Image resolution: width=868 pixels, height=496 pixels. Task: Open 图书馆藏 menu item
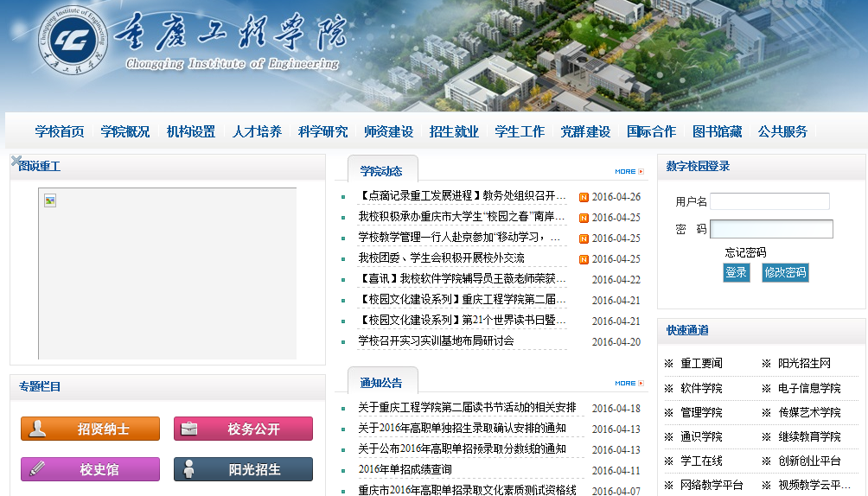[718, 131]
